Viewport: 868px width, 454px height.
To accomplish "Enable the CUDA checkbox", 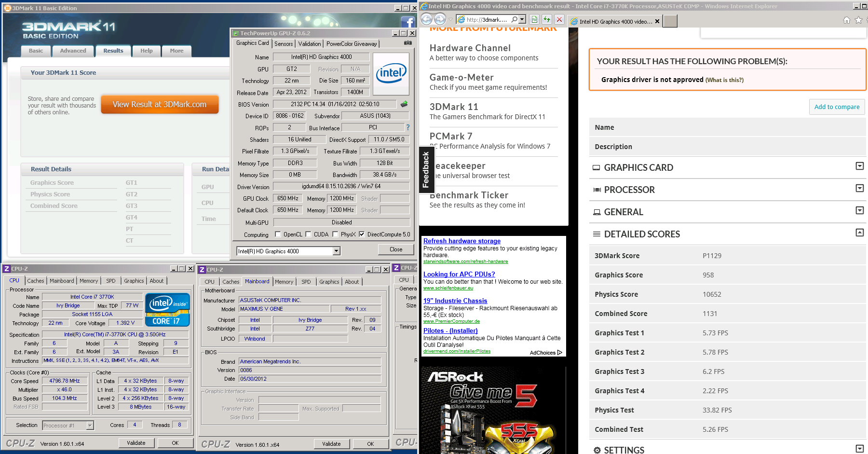I will point(308,234).
